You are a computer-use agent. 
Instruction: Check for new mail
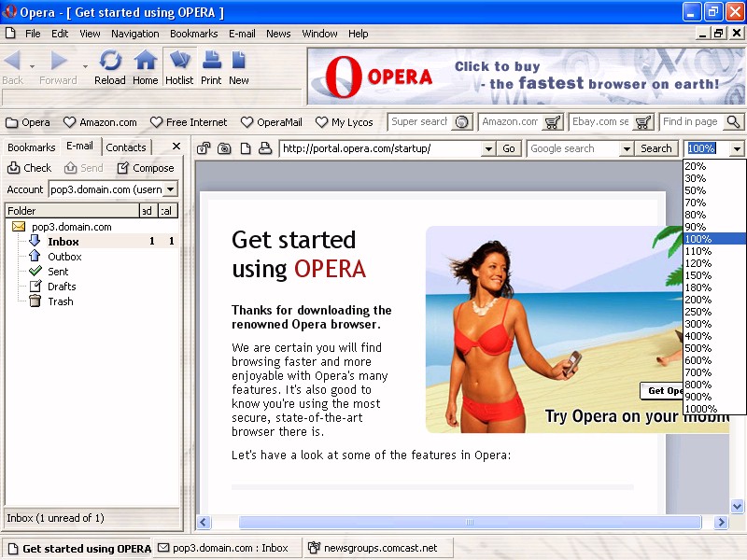pos(30,168)
